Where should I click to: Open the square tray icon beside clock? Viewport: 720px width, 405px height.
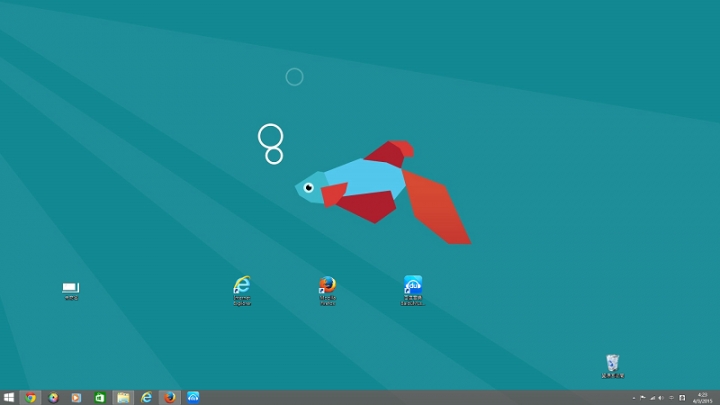click(682, 398)
